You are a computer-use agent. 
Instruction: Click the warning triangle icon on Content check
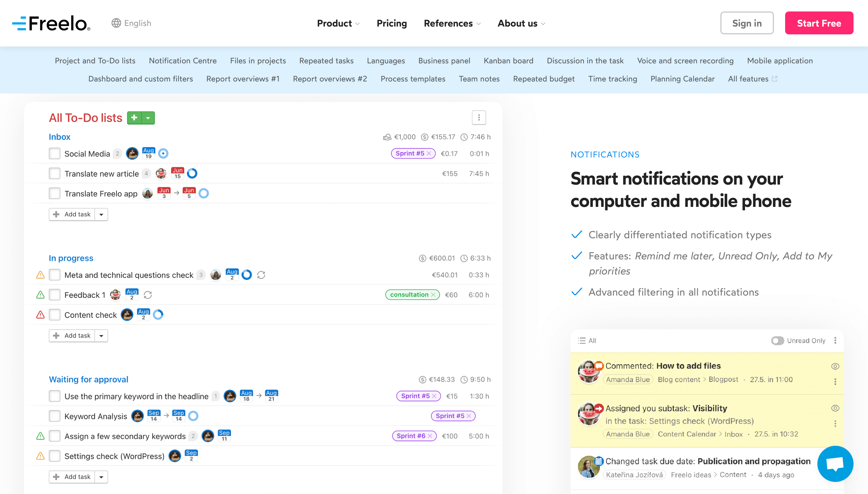(x=41, y=315)
